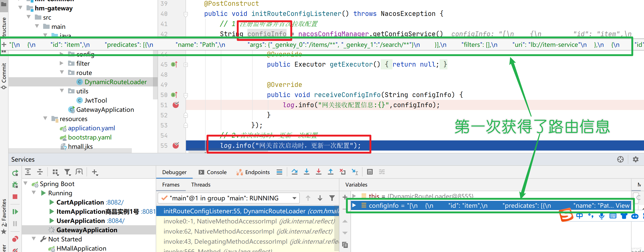Click the next frame down arrow
644x252 pixels.
(x=320, y=198)
